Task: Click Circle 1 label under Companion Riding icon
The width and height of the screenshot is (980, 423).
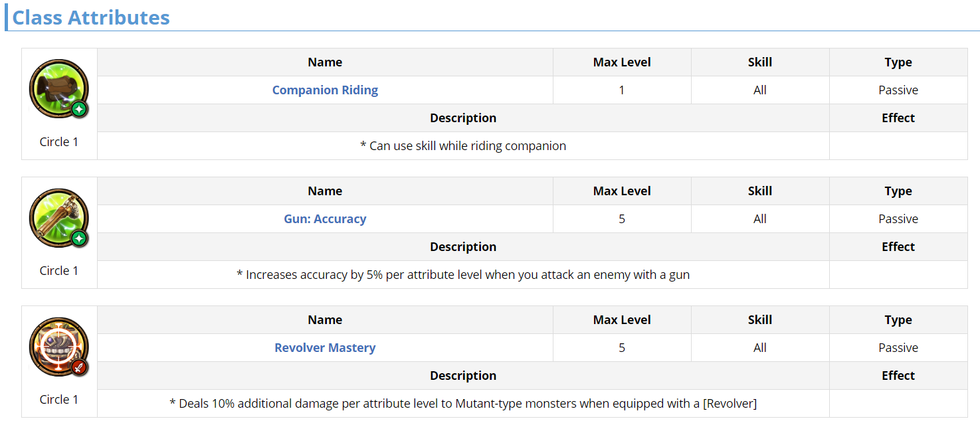Action: coord(59,142)
